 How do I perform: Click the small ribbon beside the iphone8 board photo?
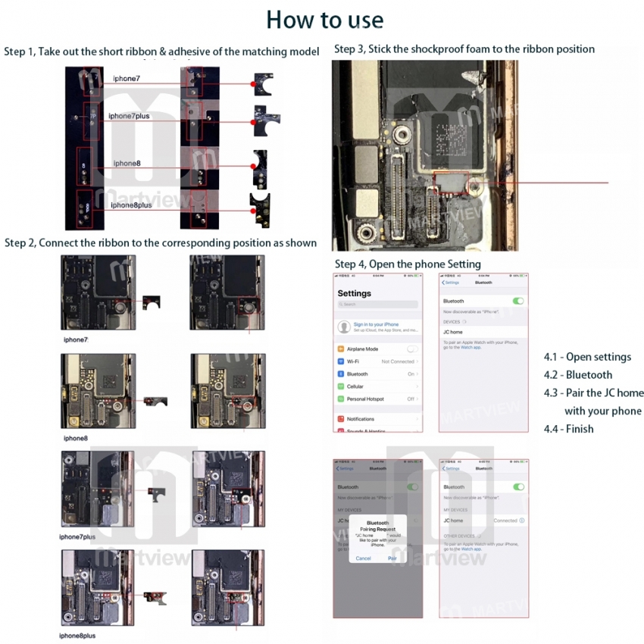(155, 402)
